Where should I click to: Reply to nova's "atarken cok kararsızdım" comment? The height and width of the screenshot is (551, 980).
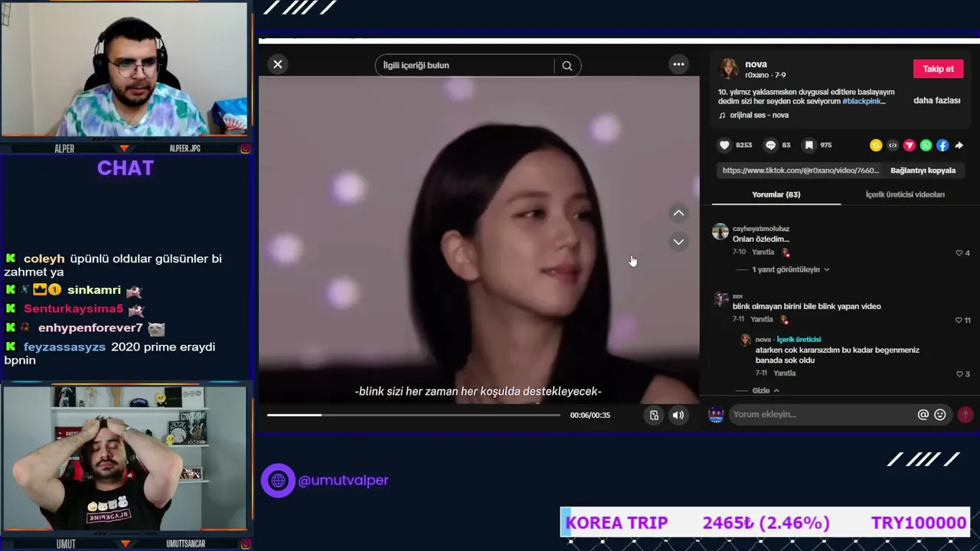tap(785, 373)
